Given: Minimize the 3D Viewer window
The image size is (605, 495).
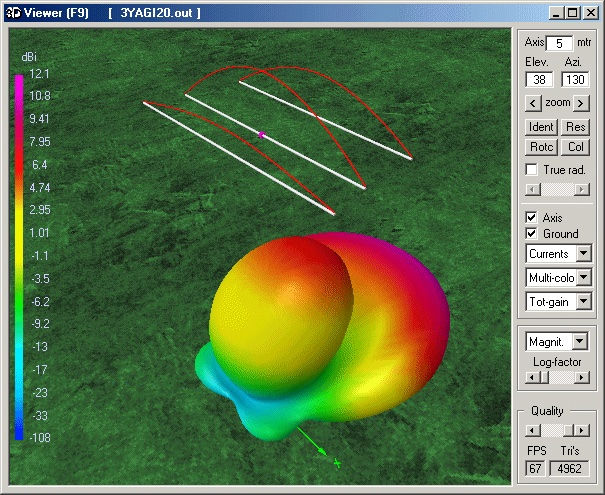Looking at the screenshot, I should coord(556,14).
